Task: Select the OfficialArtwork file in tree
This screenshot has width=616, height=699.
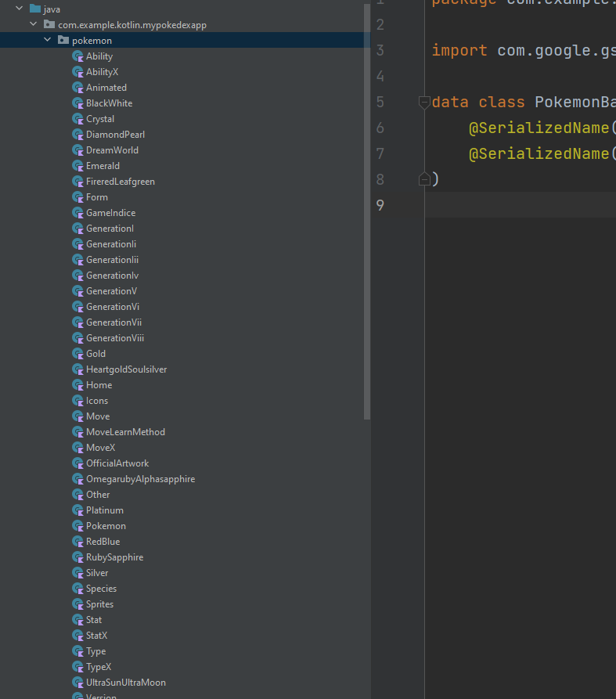Action: (x=117, y=463)
